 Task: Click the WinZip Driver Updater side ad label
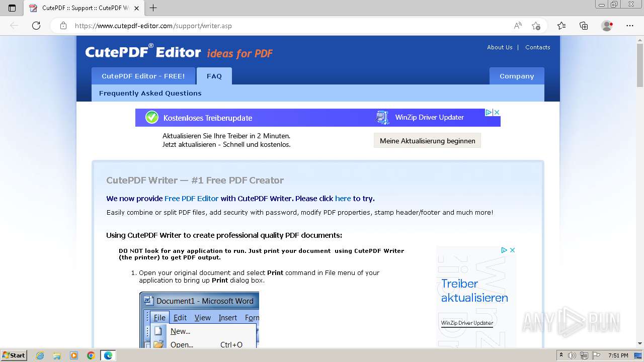pos(467,323)
